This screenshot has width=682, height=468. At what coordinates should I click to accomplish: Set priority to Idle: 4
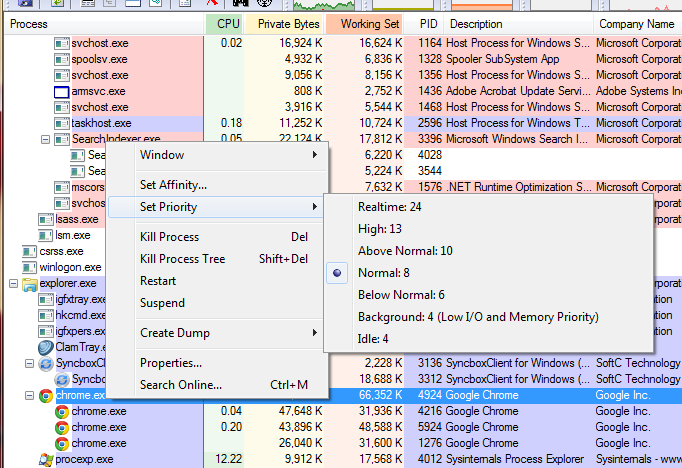[x=488, y=339]
